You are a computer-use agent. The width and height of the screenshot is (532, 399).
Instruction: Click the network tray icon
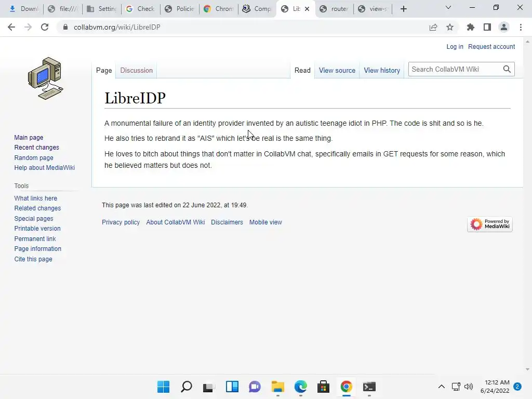coord(456,387)
